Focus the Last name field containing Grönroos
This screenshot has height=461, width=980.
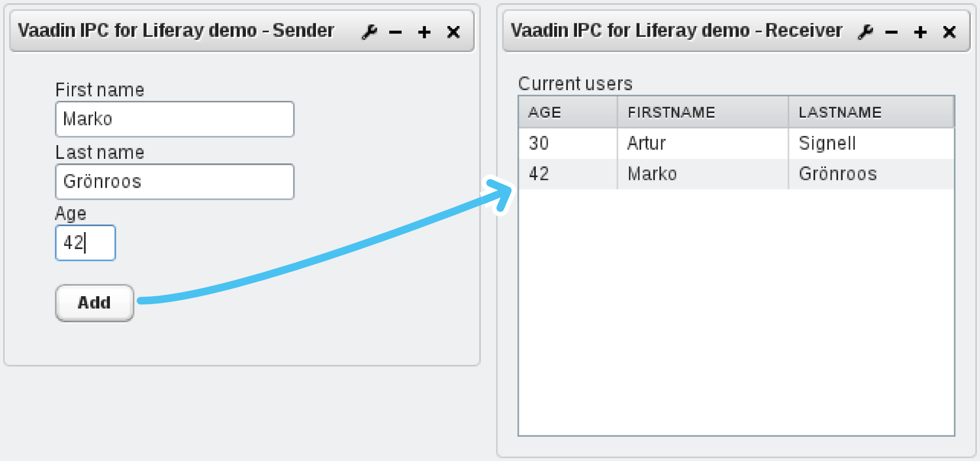click(174, 182)
